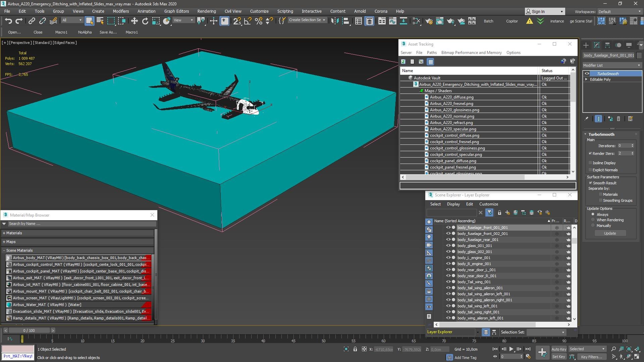This screenshot has height=362, width=644.
Task: Refresh the Asset Tracking list
Action: coord(404,62)
